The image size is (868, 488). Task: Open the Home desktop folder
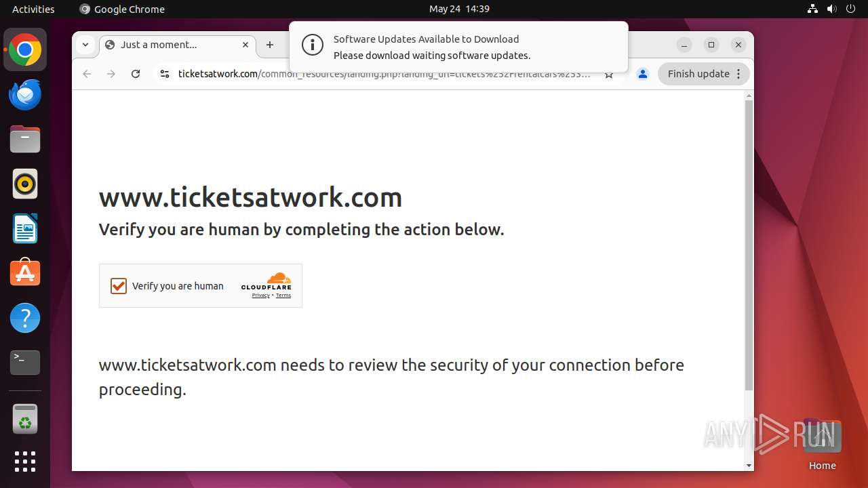tap(822, 445)
